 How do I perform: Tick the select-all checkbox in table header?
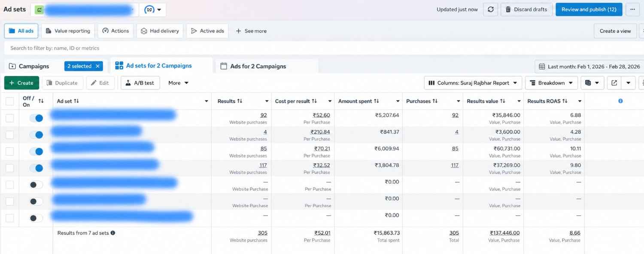tap(9, 101)
